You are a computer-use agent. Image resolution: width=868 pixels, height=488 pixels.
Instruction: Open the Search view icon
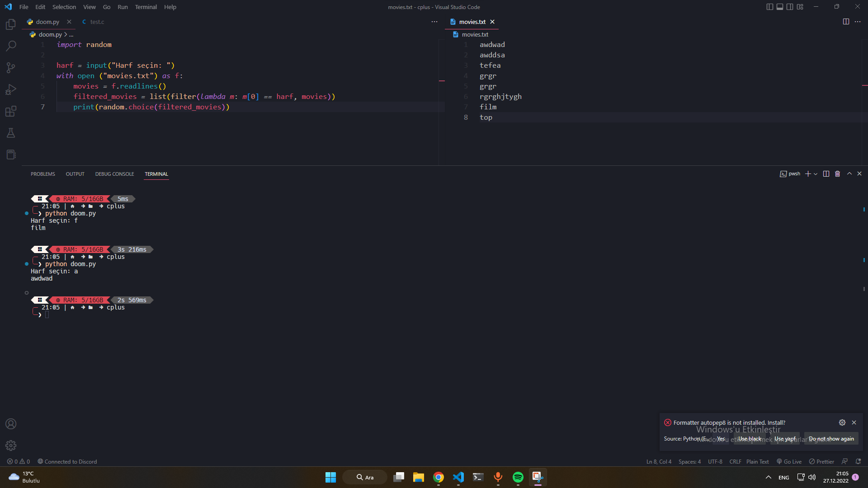(x=11, y=46)
